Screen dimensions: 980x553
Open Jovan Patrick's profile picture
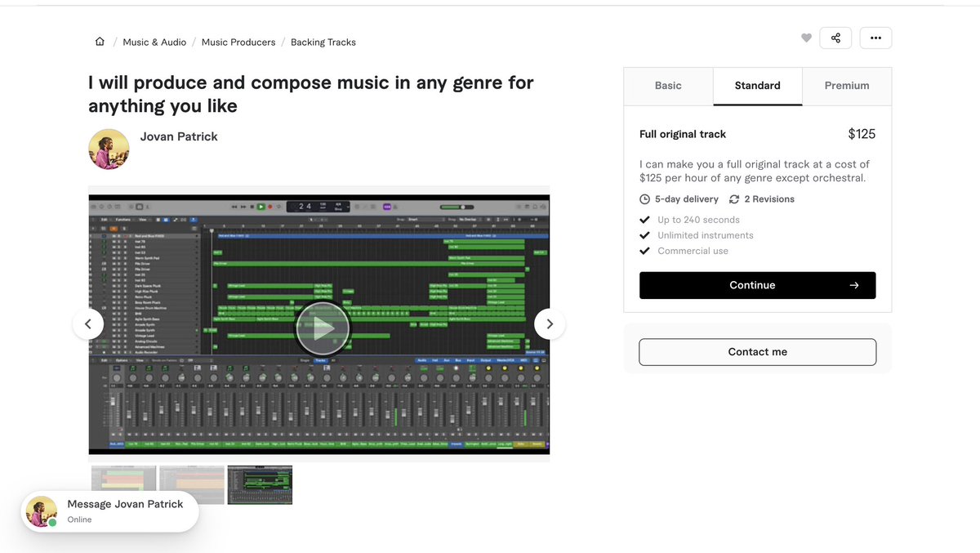[109, 149]
